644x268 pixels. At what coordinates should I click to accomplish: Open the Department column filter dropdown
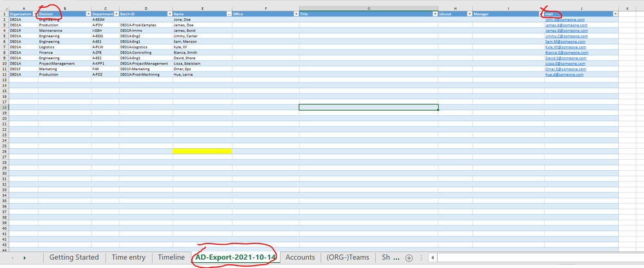(116, 14)
